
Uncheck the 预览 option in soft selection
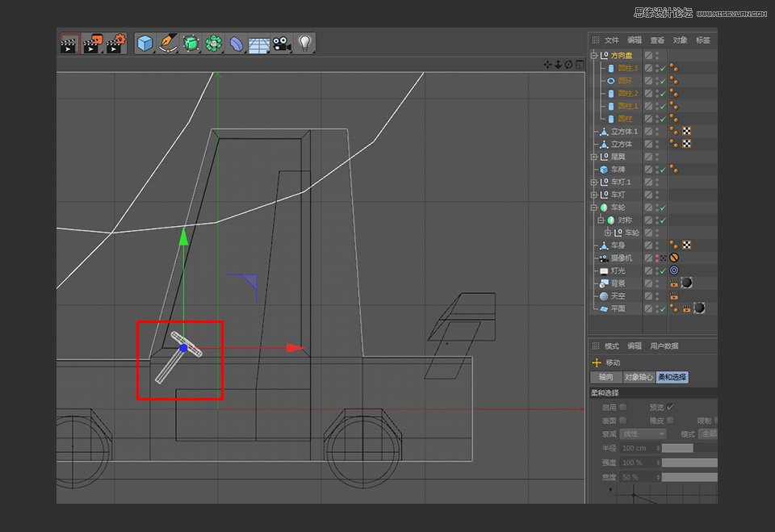669,407
